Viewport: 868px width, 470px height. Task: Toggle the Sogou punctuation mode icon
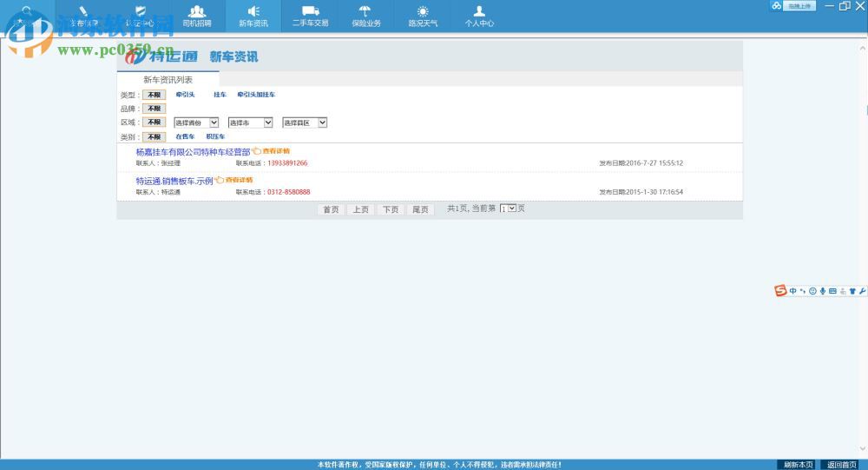(x=803, y=291)
